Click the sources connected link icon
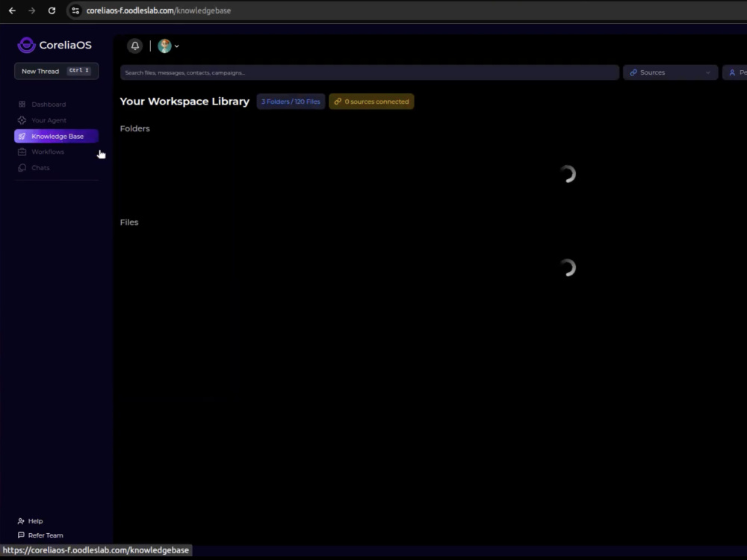This screenshot has width=747, height=560. (338, 102)
